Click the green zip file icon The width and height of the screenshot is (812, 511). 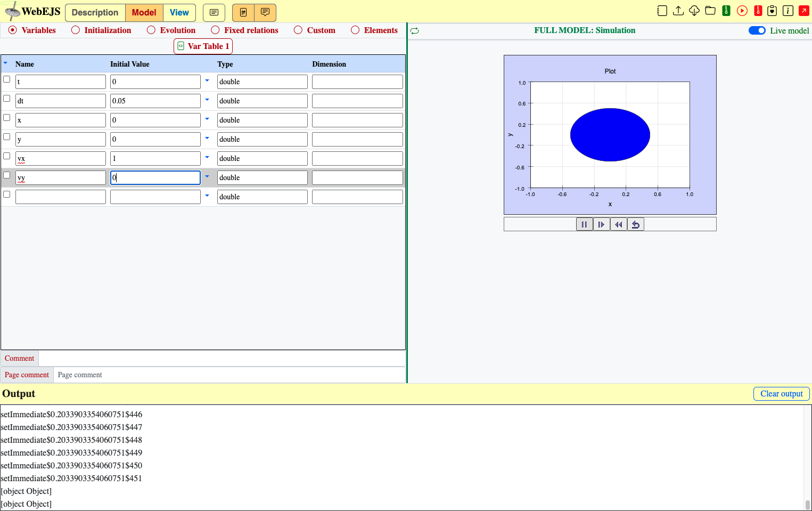[726, 11]
